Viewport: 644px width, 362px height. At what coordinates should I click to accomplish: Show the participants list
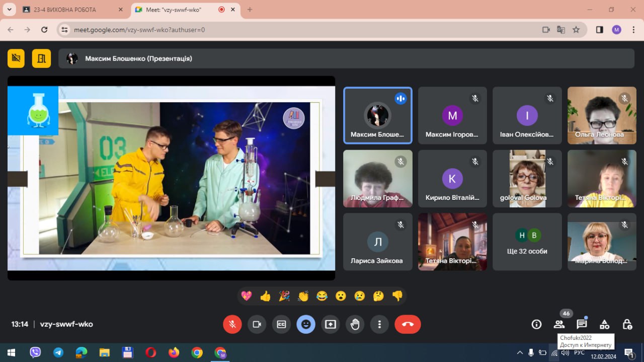pos(559,324)
